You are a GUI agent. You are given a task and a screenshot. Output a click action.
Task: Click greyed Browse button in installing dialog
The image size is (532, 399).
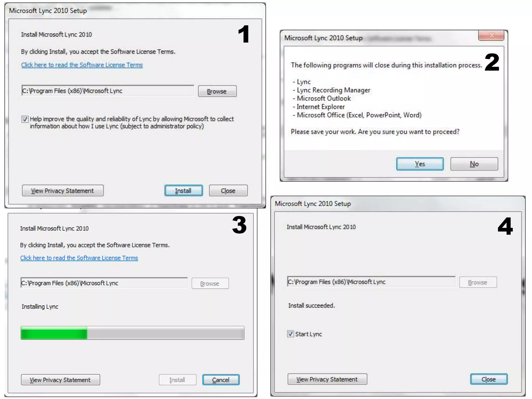210,283
